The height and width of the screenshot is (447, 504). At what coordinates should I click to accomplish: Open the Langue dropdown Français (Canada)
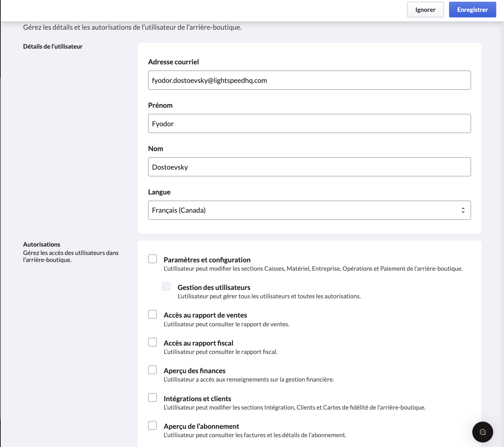(x=309, y=210)
